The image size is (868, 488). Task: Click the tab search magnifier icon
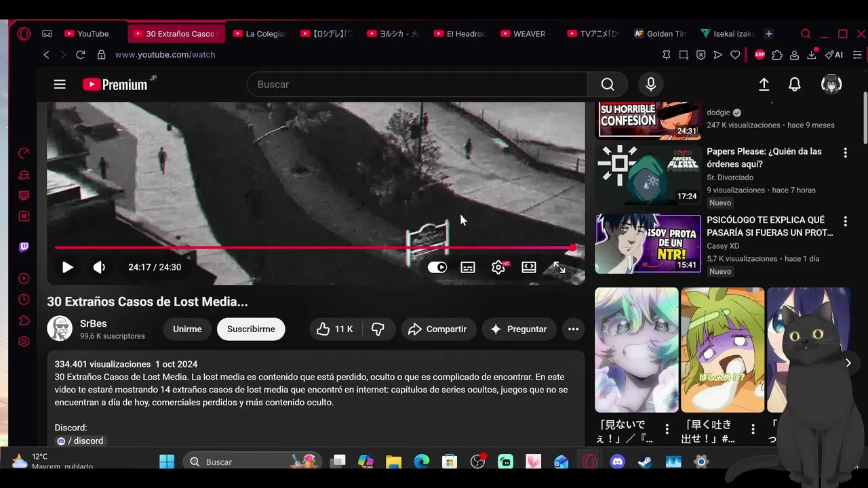[x=806, y=34]
